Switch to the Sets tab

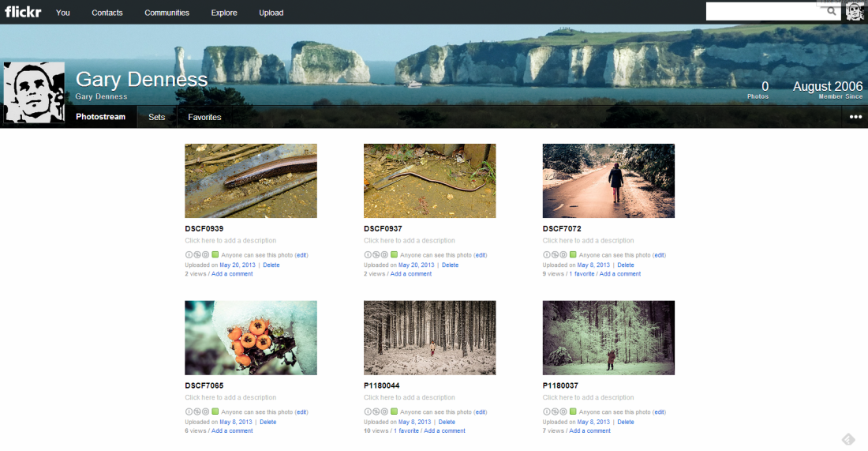click(157, 117)
